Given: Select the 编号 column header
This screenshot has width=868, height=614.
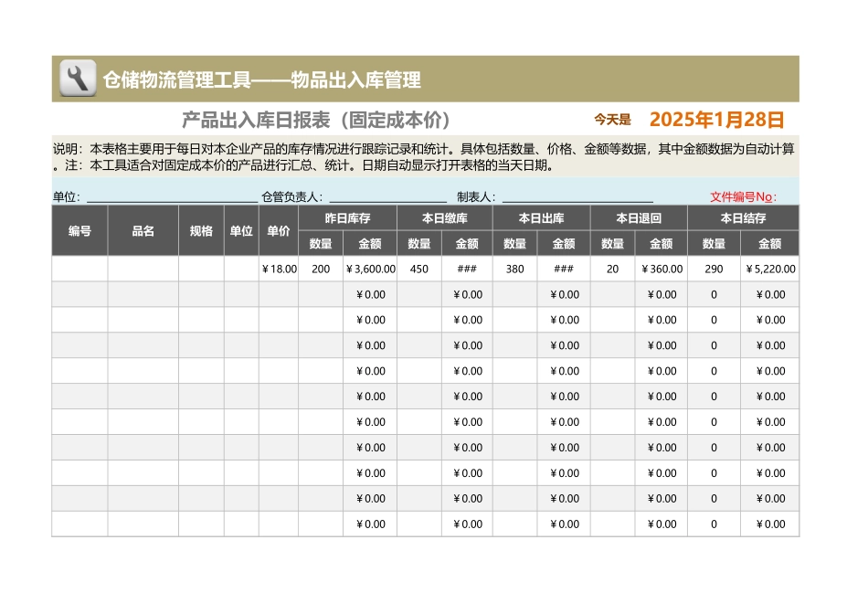Looking at the screenshot, I should [79, 230].
